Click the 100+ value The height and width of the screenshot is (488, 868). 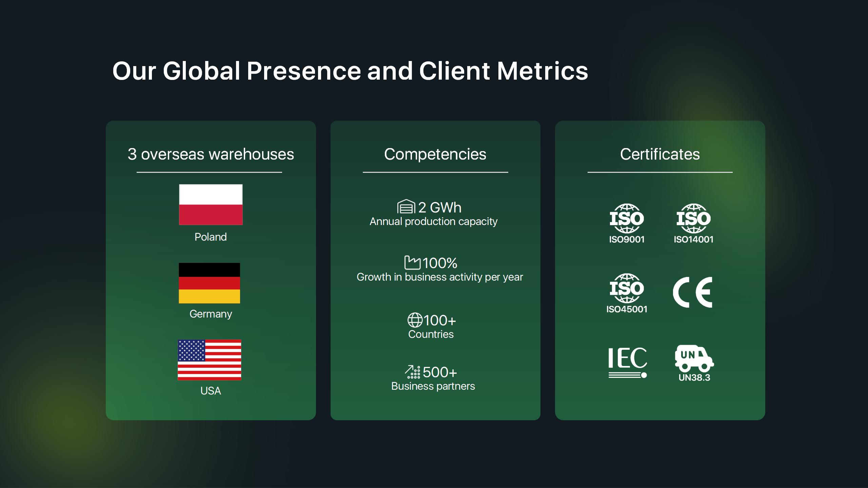pos(440,320)
